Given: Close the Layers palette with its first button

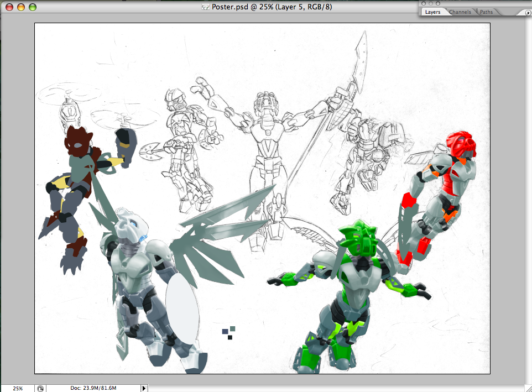Looking at the screenshot, I should [x=423, y=3].
